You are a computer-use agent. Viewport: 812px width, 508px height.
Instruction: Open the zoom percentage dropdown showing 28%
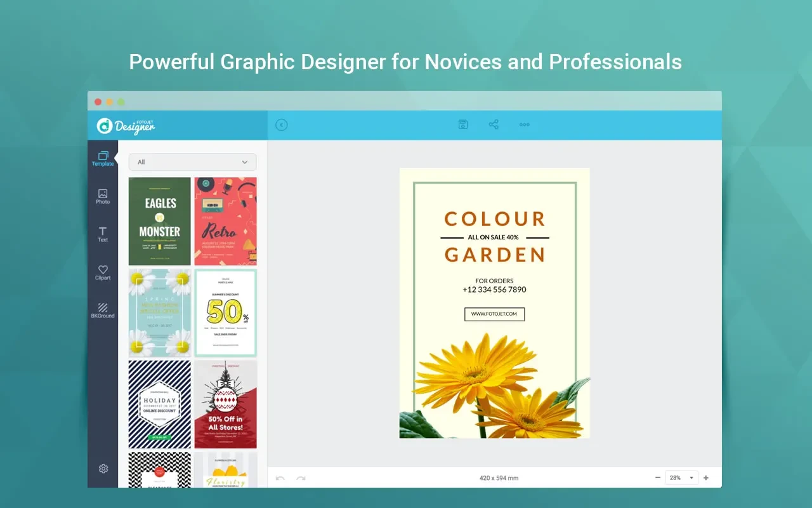pyautogui.click(x=680, y=477)
